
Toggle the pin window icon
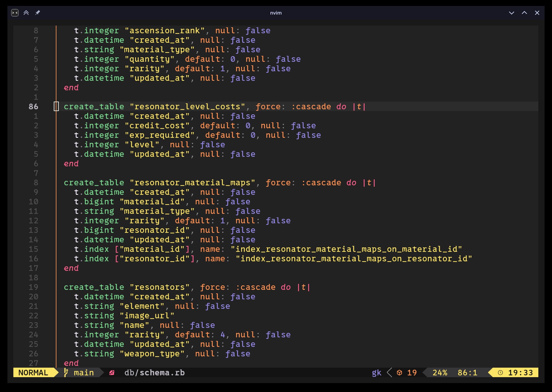click(37, 13)
